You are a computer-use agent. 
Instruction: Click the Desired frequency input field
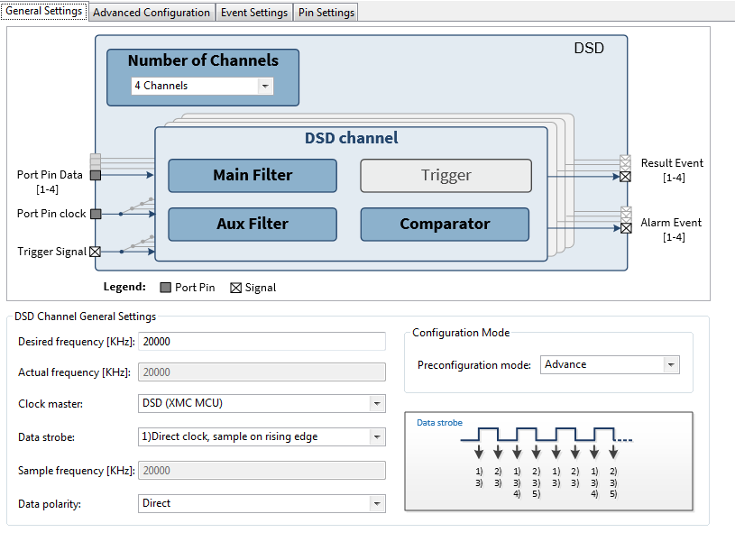coord(262,341)
